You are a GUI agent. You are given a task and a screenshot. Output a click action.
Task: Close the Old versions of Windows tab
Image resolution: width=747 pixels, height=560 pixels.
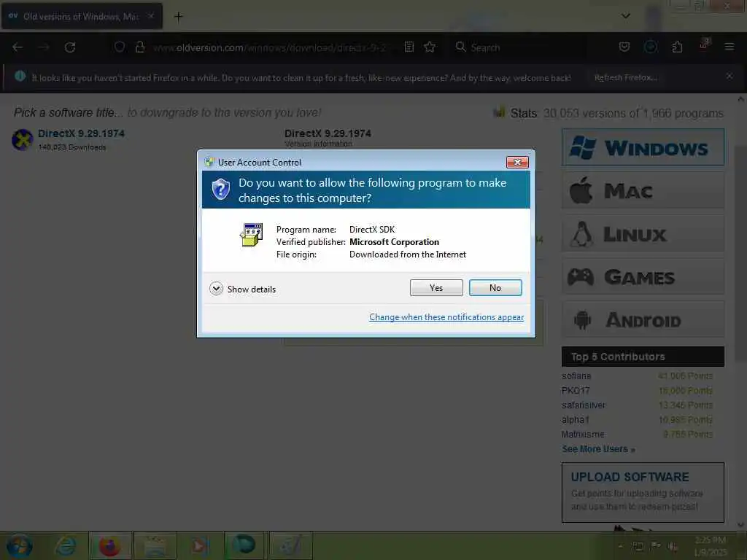click(x=151, y=16)
